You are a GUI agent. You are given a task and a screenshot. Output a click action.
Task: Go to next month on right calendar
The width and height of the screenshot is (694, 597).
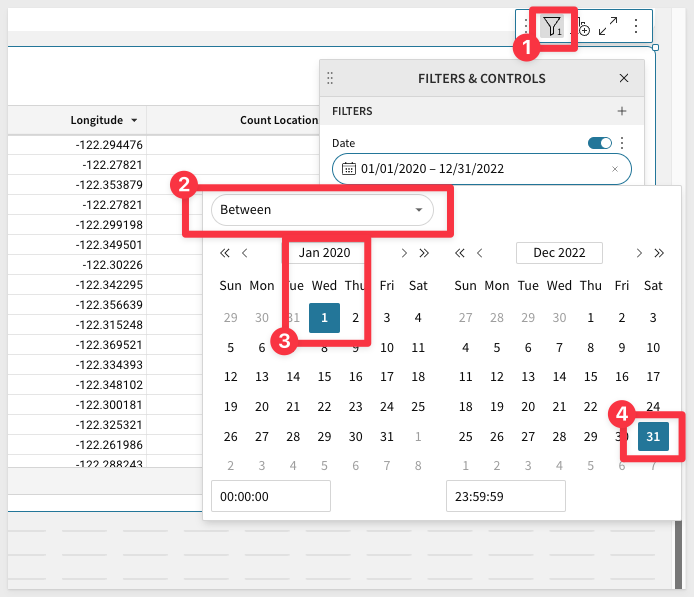pyautogui.click(x=638, y=253)
